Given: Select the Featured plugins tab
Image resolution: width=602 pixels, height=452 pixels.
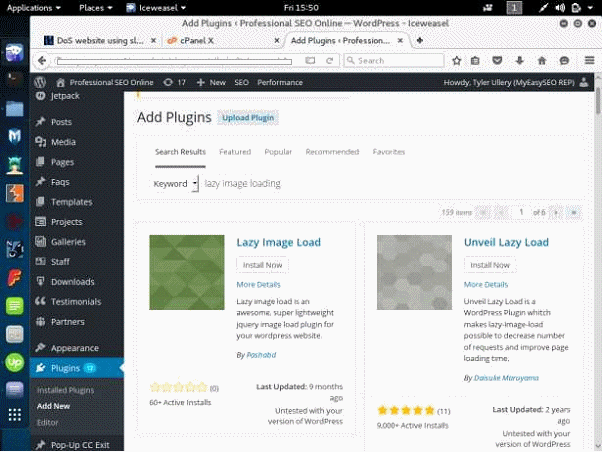Looking at the screenshot, I should point(235,152).
